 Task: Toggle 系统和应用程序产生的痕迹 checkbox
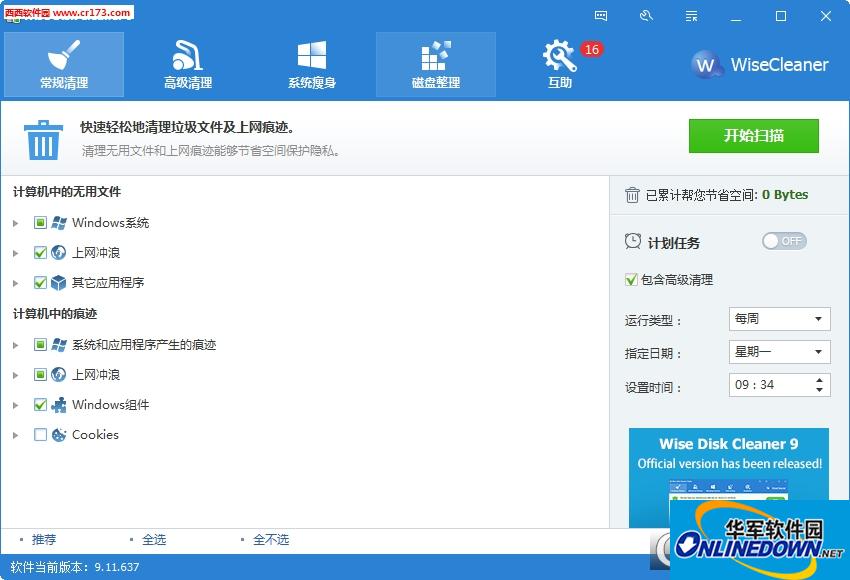tap(40, 345)
